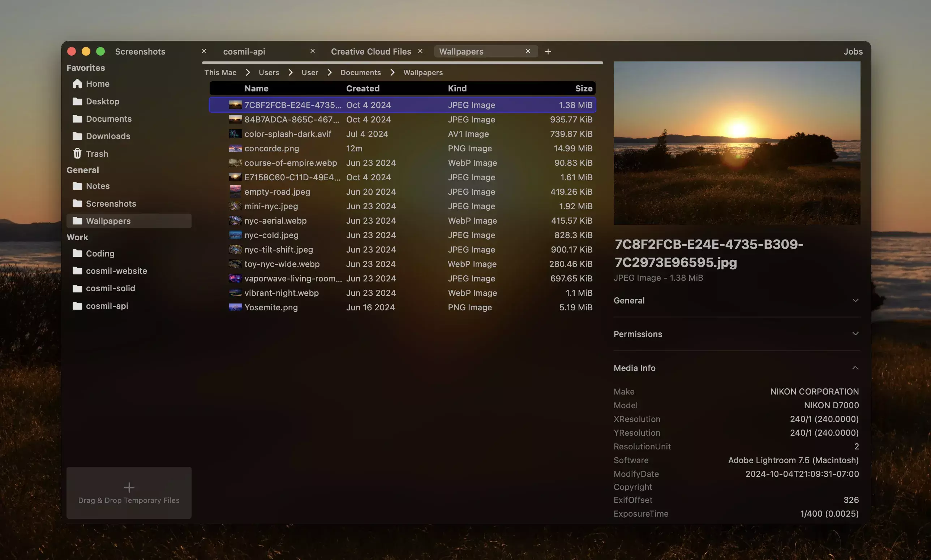Select the Coding folder icon under Work
Screen dimensions: 931x560
(x=77, y=254)
